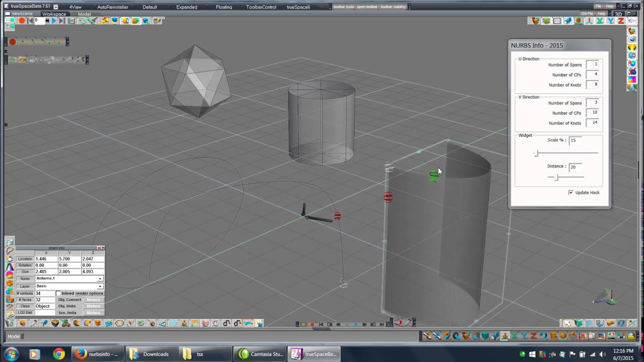Open the Layer dropdown showing Basic
Viewport: 644px width, 362px height.
pos(100,286)
